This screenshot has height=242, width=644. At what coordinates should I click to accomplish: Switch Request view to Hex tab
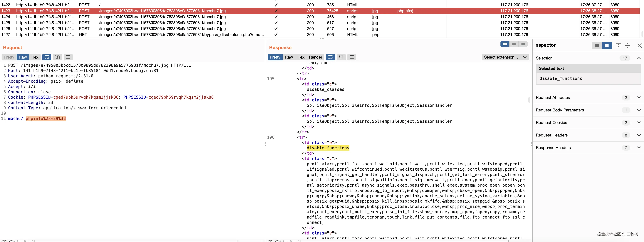point(35,57)
